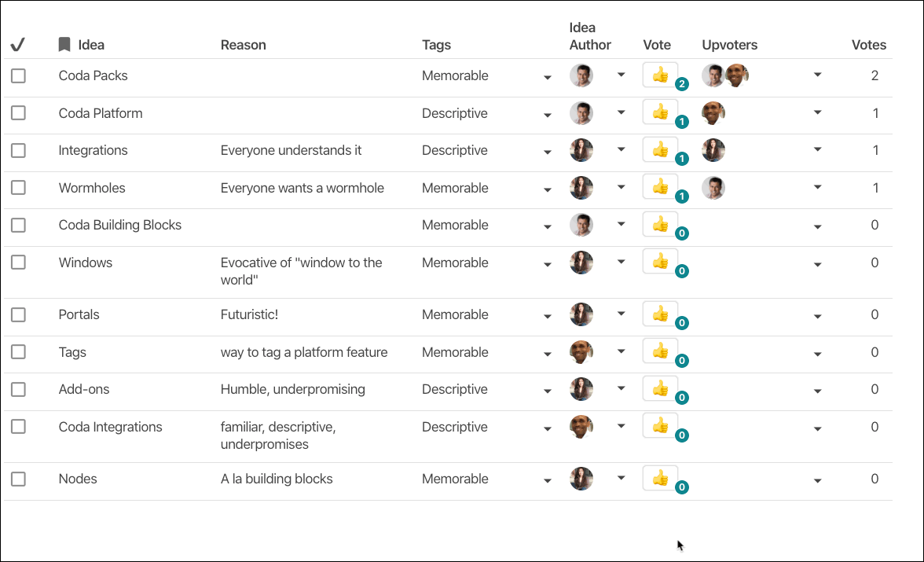Upvote the Coda Platform idea
Viewport: 924px width, 562px height.
pyautogui.click(x=660, y=112)
